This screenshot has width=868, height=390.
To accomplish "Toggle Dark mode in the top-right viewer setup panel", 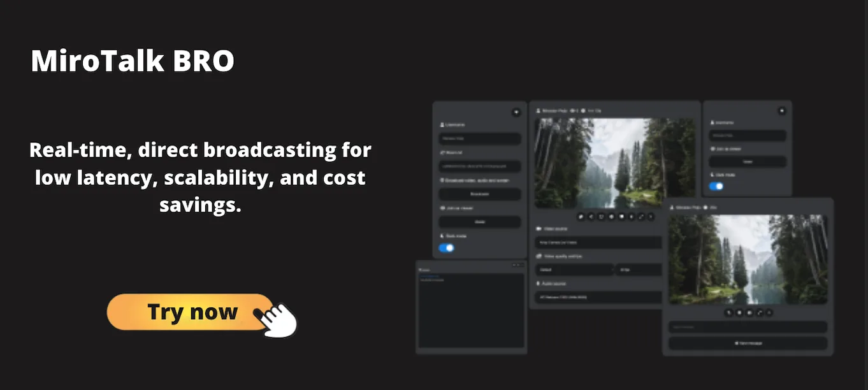I will (x=717, y=186).
